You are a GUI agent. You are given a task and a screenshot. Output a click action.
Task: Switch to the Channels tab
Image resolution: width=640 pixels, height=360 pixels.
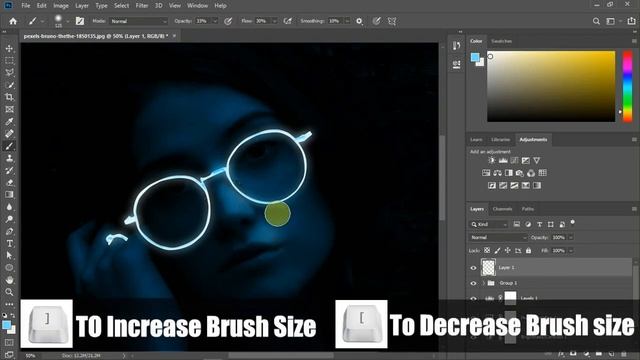(x=502, y=209)
